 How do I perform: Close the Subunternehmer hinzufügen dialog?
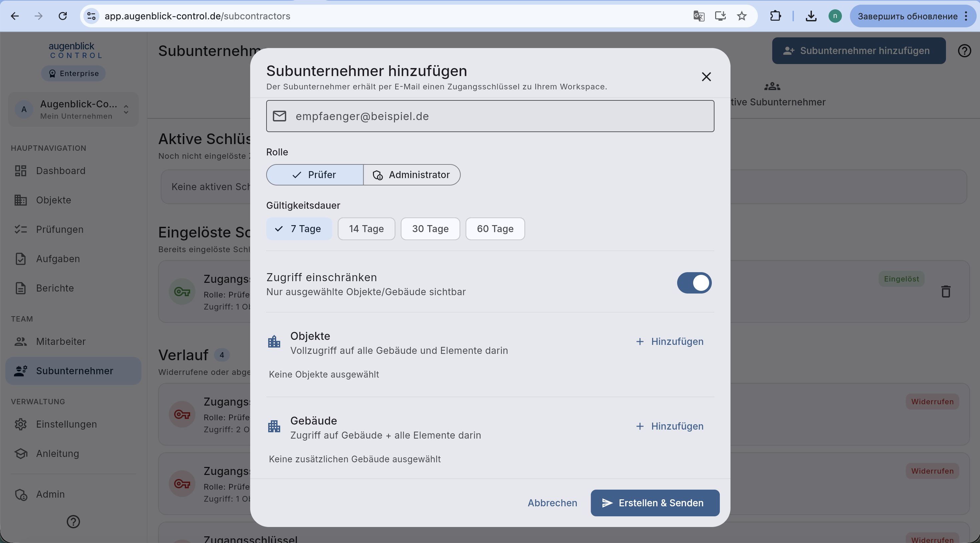(x=706, y=77)
